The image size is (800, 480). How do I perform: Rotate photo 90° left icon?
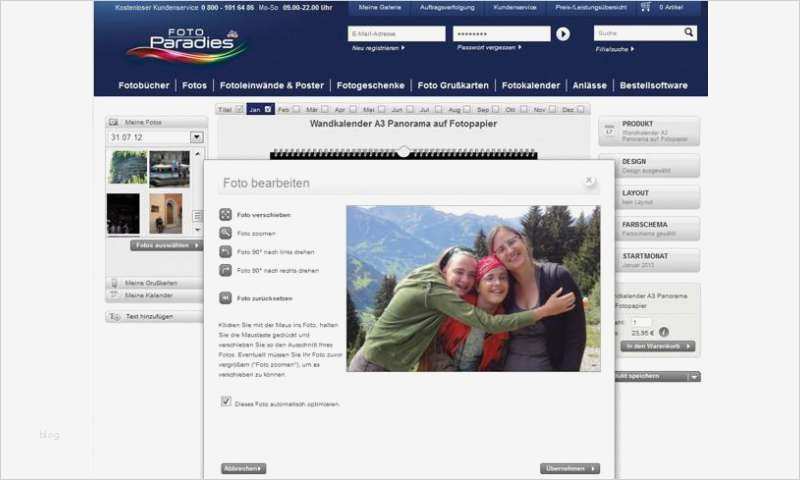pyautogui.click(x=226, y=251)
